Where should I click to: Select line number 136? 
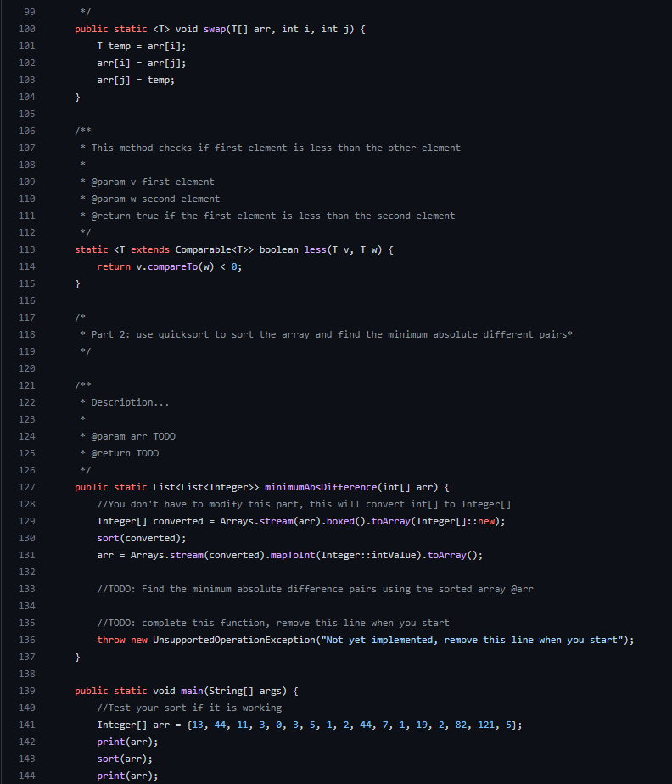pyautogui.click(x=27, y=640)
